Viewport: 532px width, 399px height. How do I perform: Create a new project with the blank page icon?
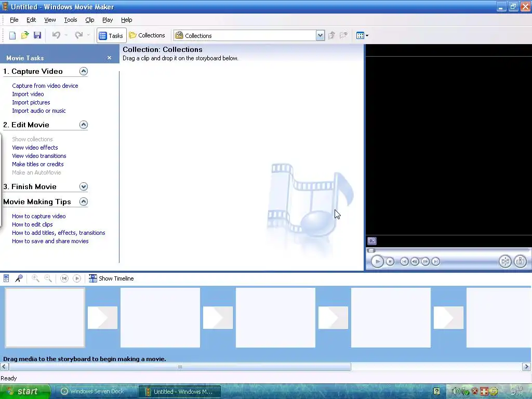click(12, 35)
